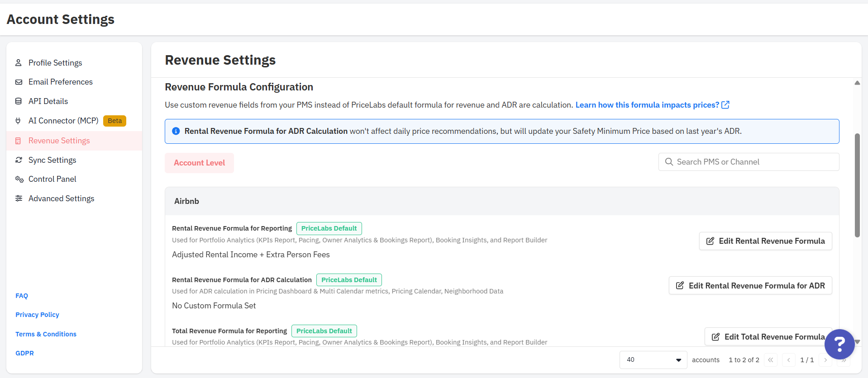Open the FAQ link

coord(22,296)
